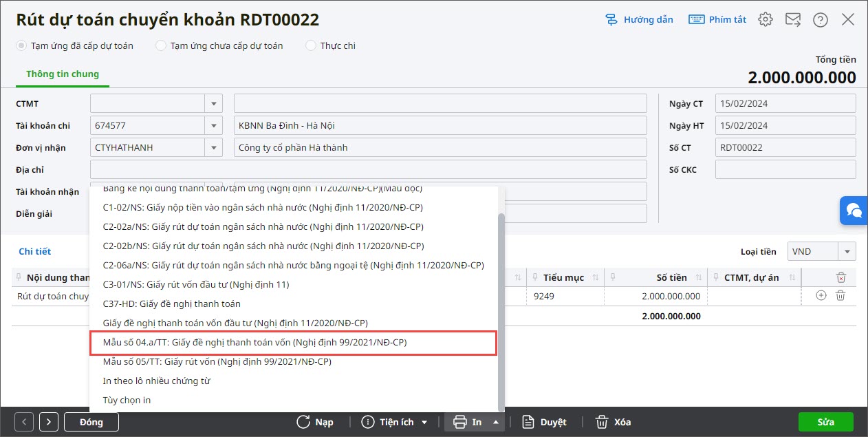Expand the Tài khoản chi dropdown arrow
The image size is (868, 437).
click(214, 126)
